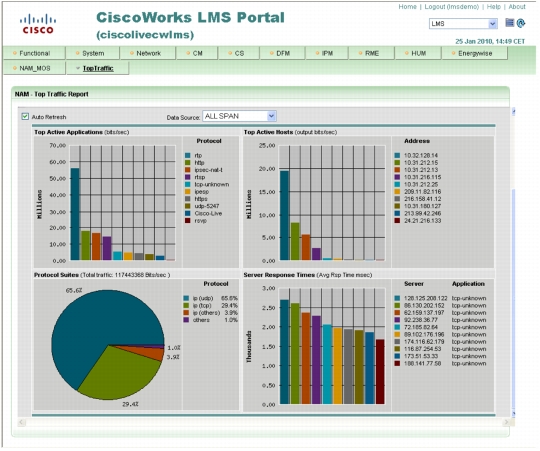Screen dimensions: 540x451
Task: Select the CM tab
Action: pos(197,53)
